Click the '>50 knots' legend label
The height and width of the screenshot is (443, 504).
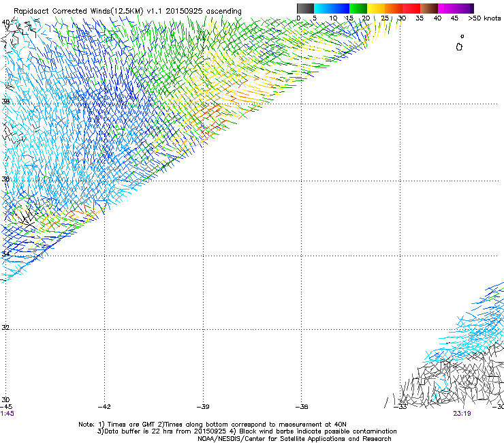tap(484, 18)
